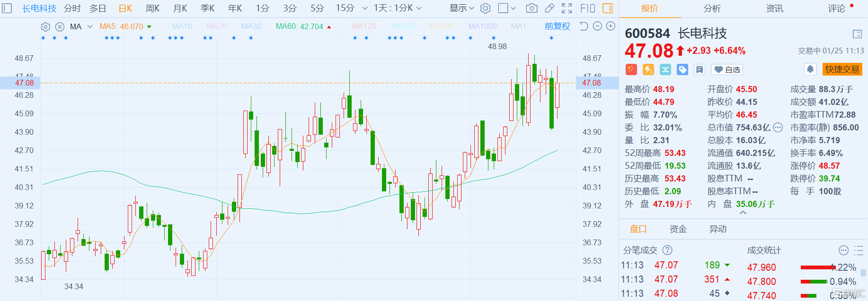Switch to 分时 intraday chart
Screen dimensions: 868x301
72,8
